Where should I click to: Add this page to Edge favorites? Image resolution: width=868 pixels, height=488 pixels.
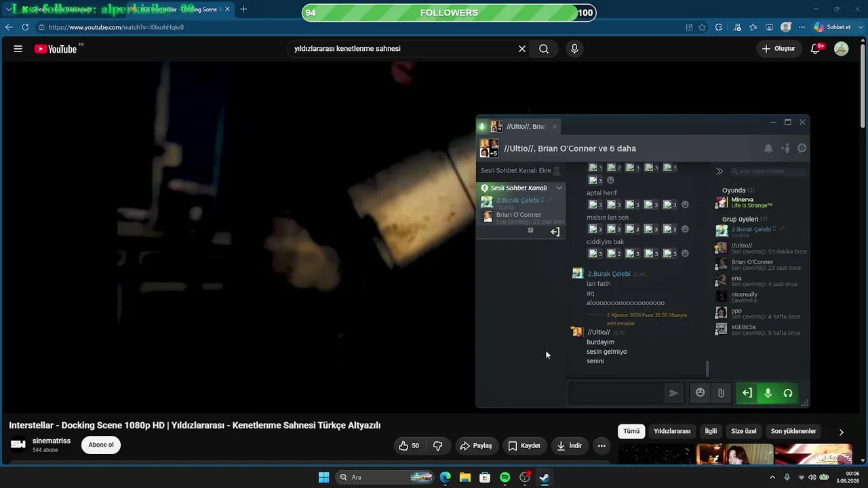(x=703, y=27)
